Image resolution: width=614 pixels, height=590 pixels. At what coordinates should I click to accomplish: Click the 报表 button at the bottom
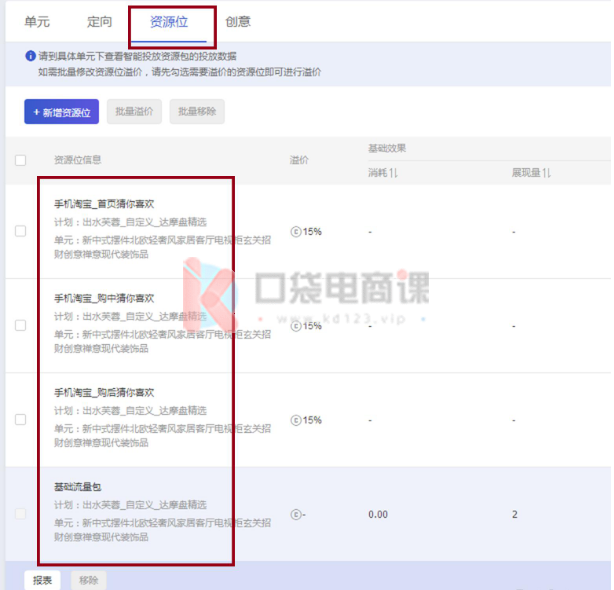(x=42, y=580)
